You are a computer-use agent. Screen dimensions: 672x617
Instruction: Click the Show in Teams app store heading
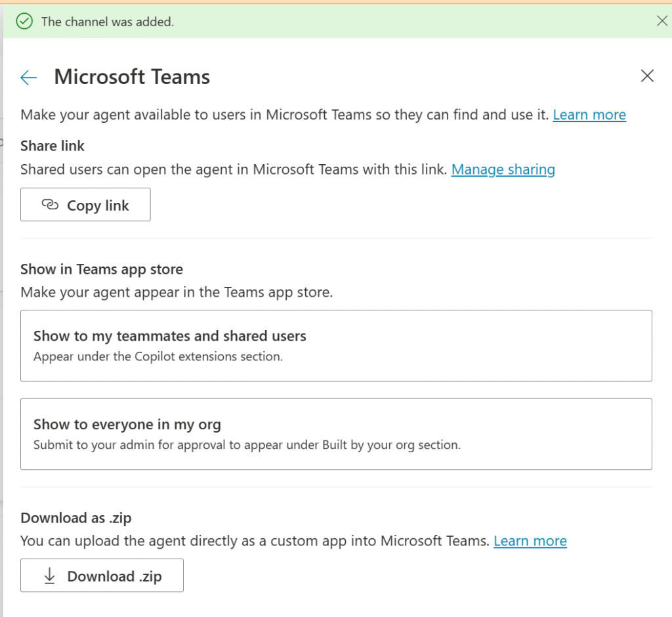click(x=102, y=269)
